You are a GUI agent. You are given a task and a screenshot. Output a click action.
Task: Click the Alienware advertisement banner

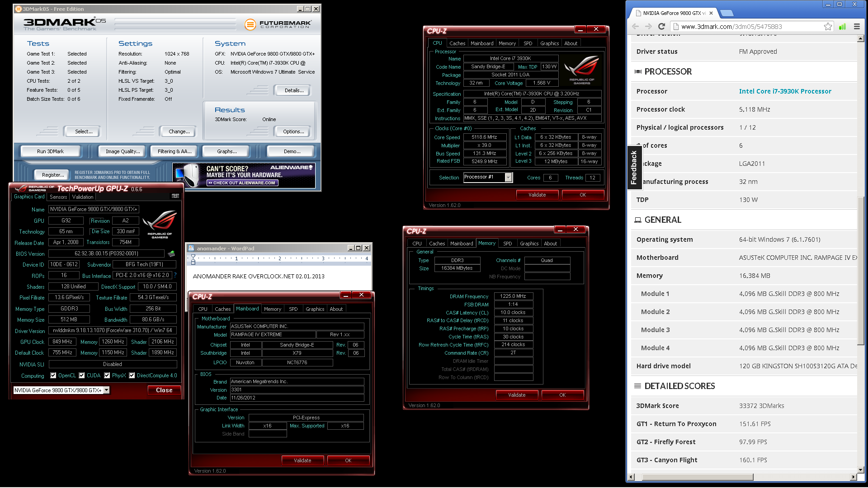[244, 175]
